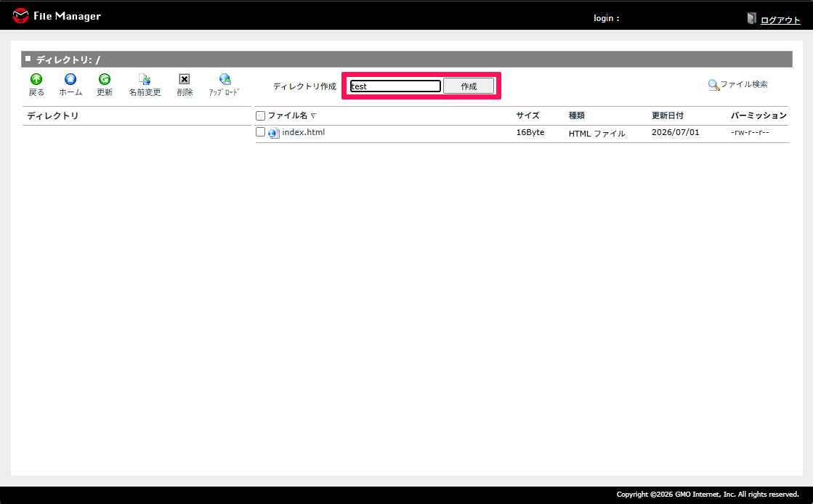Click the 2026/07/01 date cell
Image resolution: width=813 pixels, height=504 pixels.
(x=675, y=132)
